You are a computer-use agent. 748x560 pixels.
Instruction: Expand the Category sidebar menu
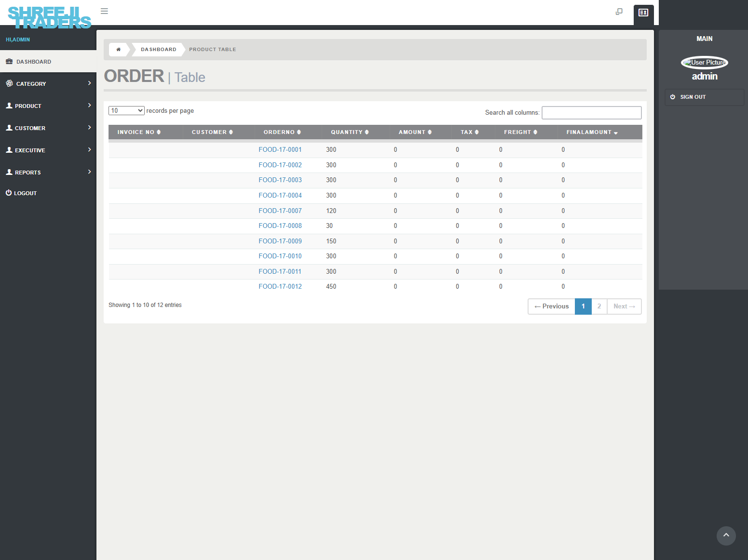[x=48, y=84]
